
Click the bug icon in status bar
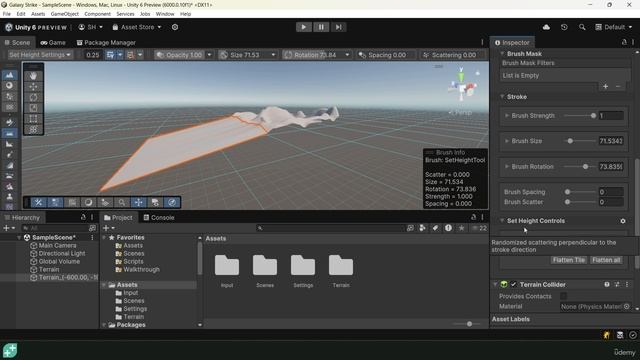click(x=607, y=335)
